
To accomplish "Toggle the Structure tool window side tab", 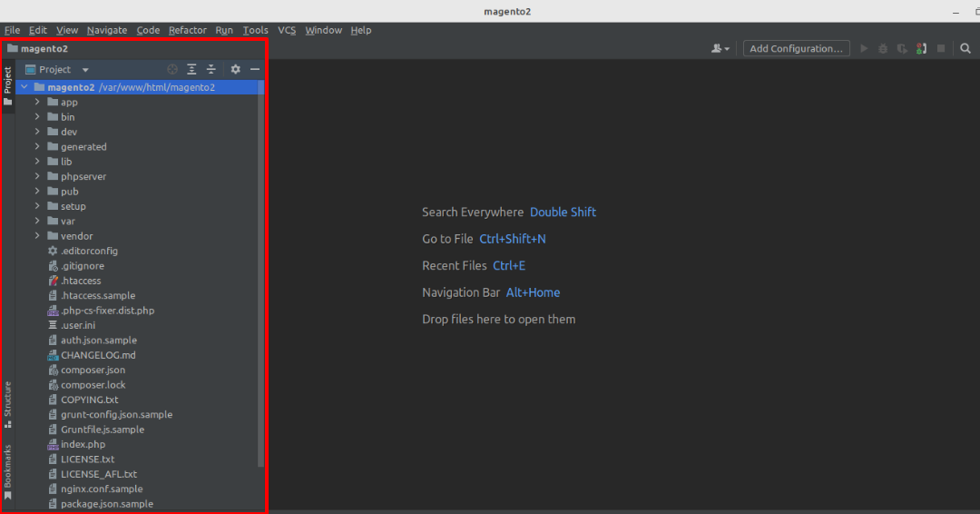I will coord(7,404).
